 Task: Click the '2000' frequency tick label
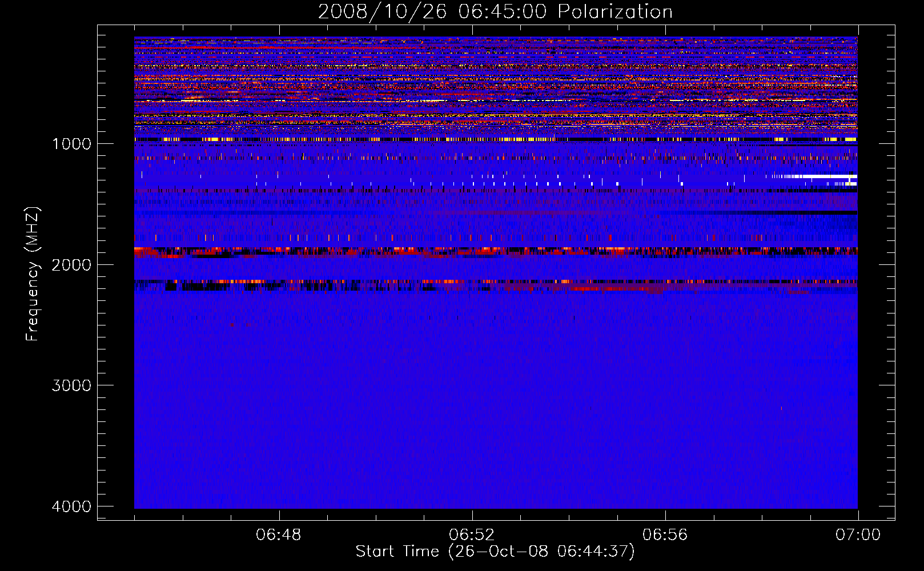[71, 265]
